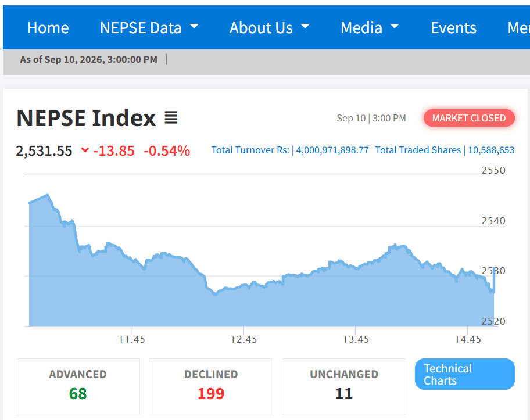Screen dimensions: 530x420
Task: Click the NEPSE Index heading
Action: click(x=86, y=119)
